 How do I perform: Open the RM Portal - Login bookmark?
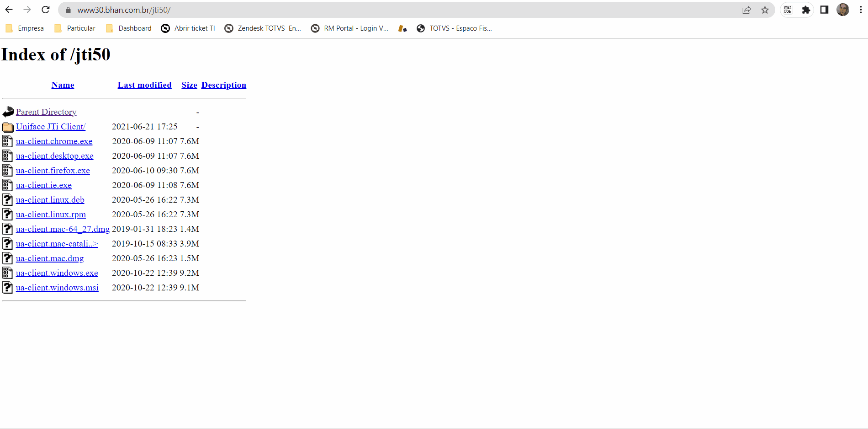point(349,28)
